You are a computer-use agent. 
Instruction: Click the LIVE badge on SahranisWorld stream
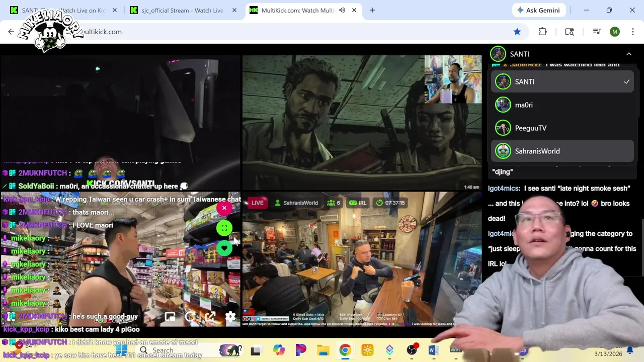(x=257, y=203)
